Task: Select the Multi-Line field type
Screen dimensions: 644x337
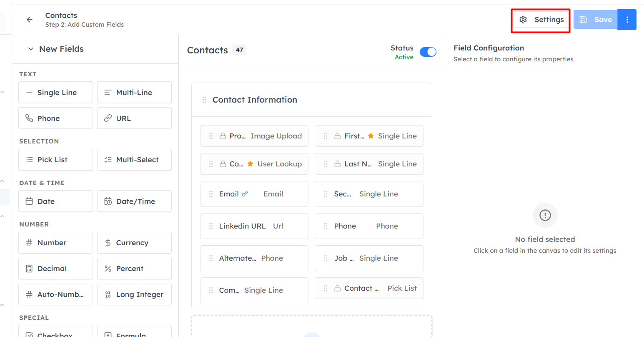Action: pos(134,92)
